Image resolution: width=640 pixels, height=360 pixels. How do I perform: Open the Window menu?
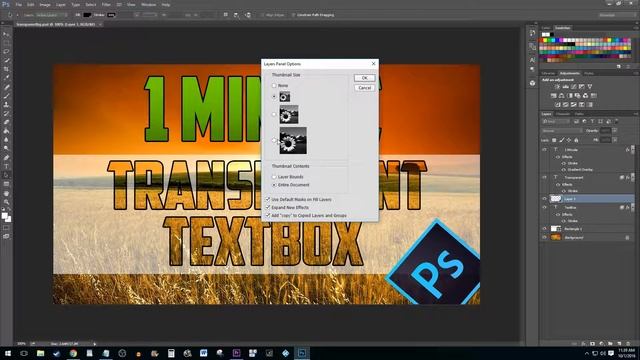149,4
